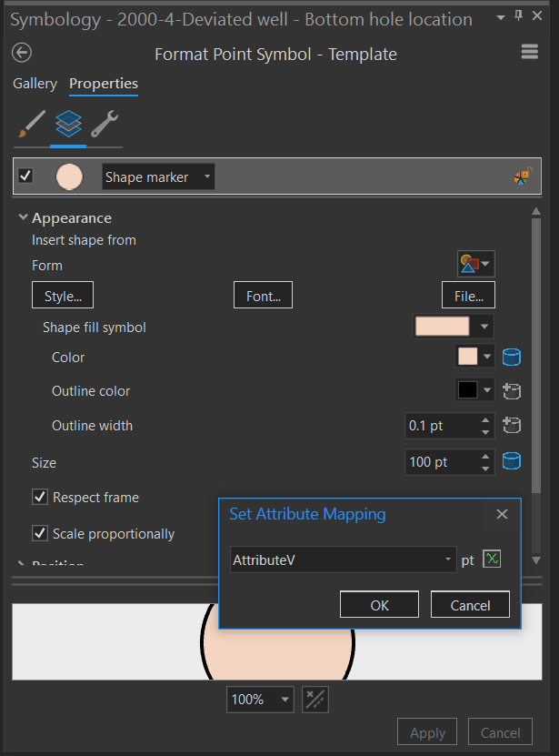Pin the Symbology pane
The width and height of the screenshot is (559, 756).
pos(518,15)
